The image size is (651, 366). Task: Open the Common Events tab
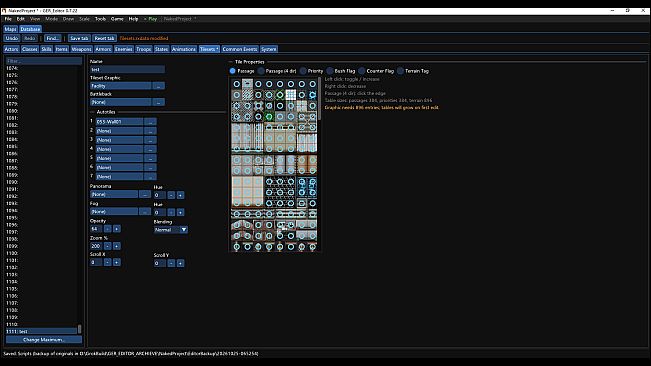coord(240,49)
